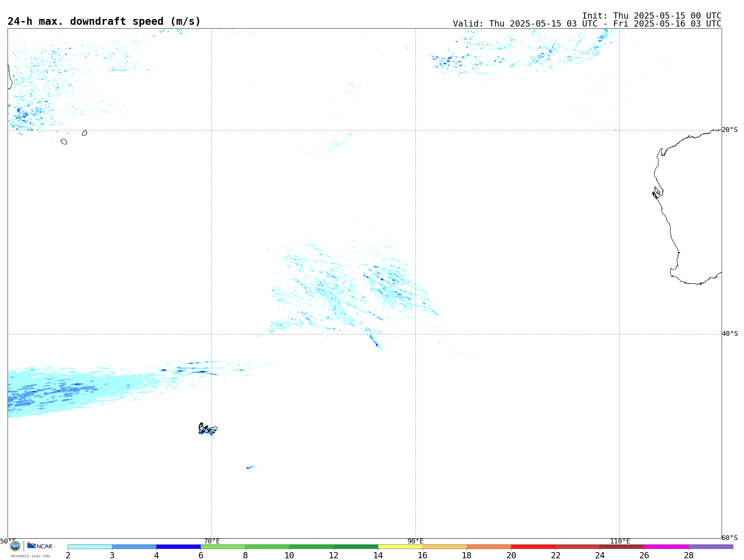The image size is (744, 560).
Task: Click the 'Init: Thu 2025-05-15 00 UTC' text
Action: 652,16
